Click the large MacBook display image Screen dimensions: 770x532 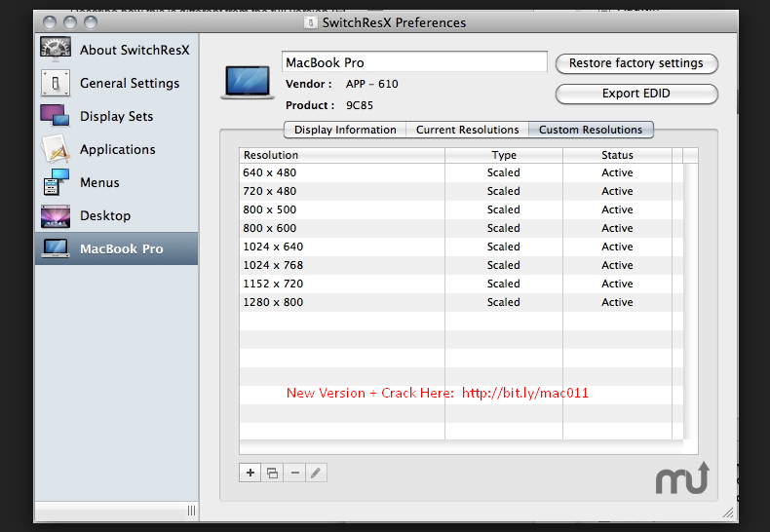pos(248,83)
